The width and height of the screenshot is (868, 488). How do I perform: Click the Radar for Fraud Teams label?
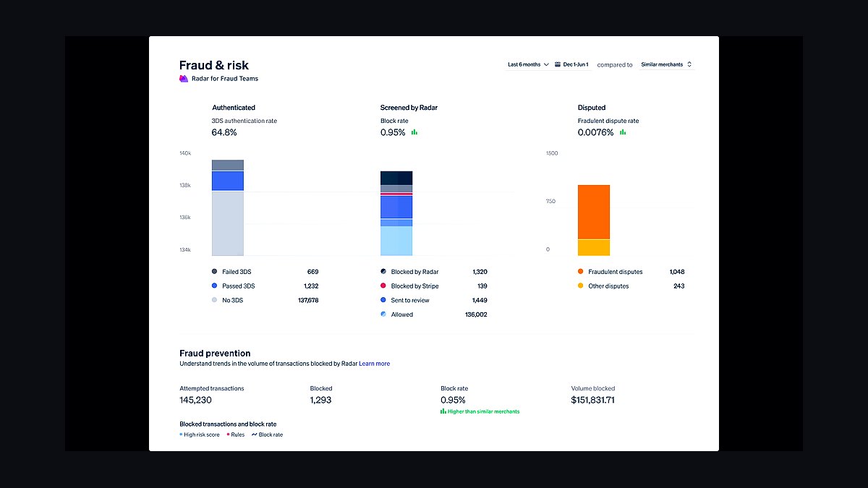click(225, 79)
